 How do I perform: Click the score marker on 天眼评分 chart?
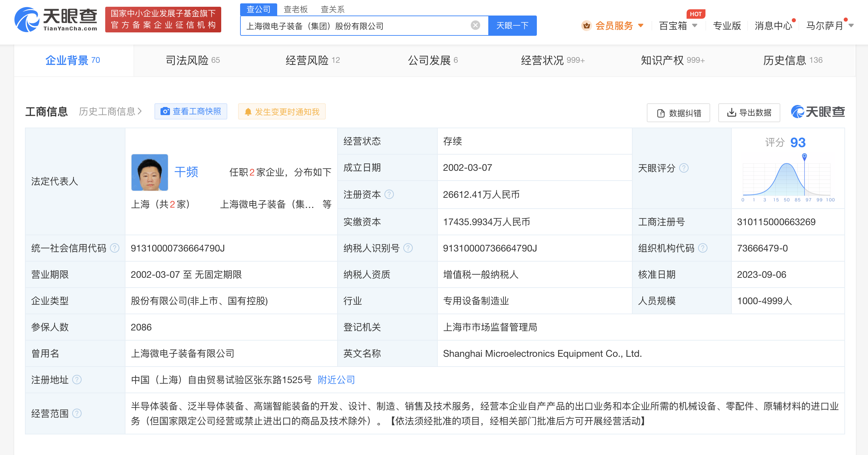pos(804,156)
